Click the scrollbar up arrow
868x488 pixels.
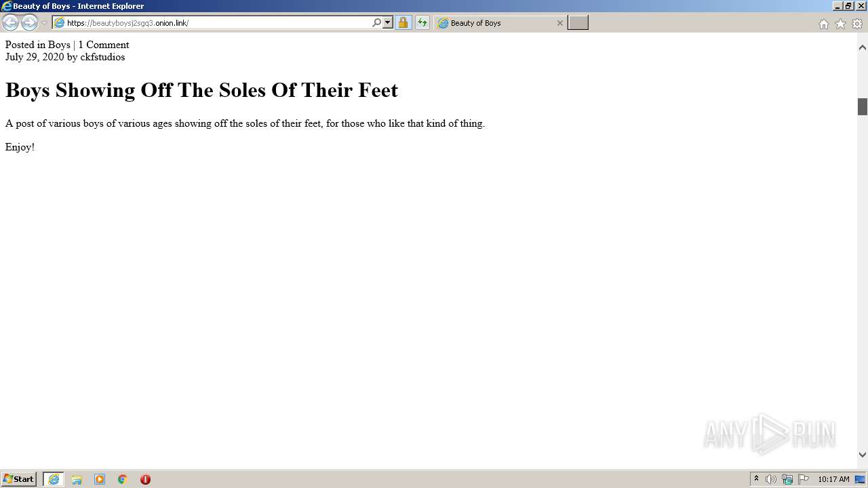click(863, 47)
